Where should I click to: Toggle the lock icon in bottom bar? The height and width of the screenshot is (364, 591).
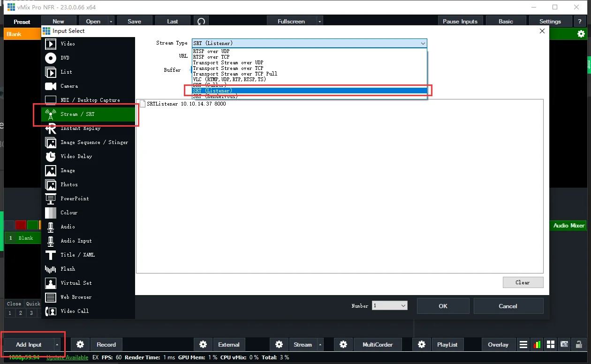(x=579, y=344)
